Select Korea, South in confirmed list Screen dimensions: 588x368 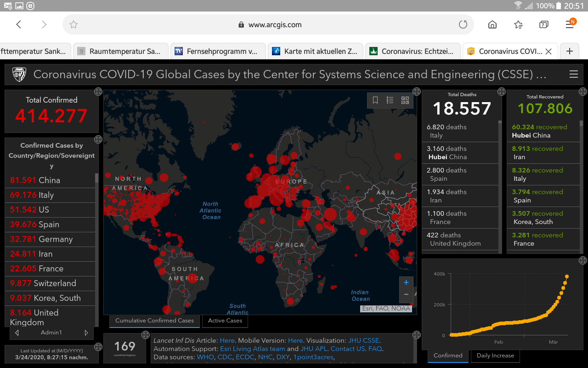point(50,298)
